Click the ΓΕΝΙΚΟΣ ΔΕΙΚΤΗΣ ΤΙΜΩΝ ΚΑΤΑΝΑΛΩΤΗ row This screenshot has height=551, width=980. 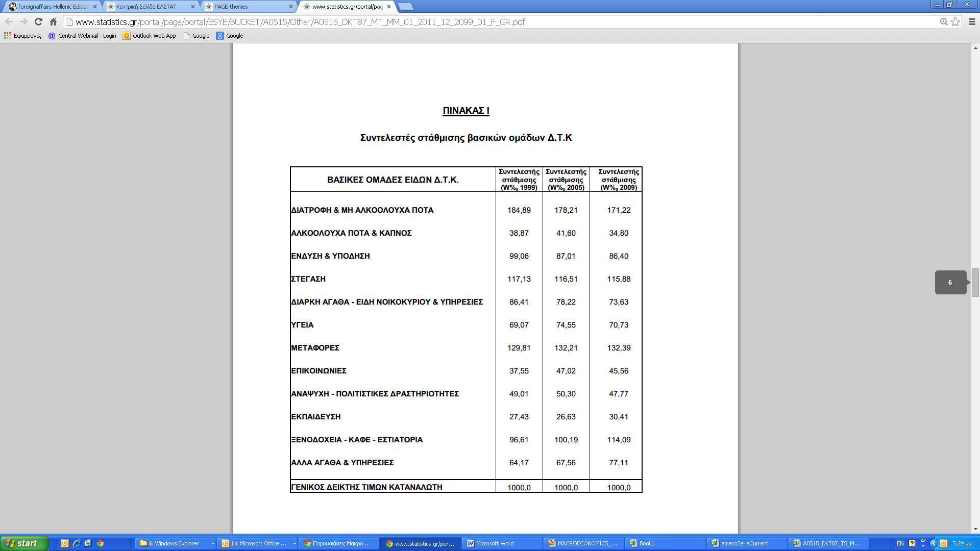[466, 487]
